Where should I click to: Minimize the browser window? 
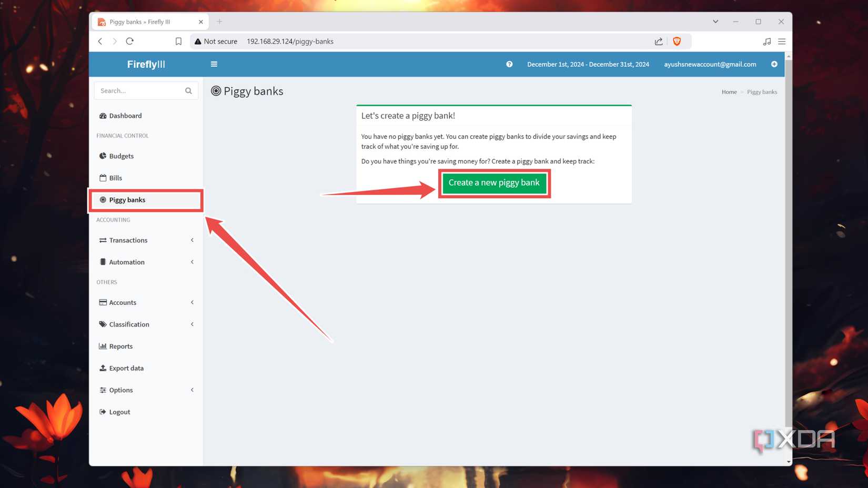[735, 22]
